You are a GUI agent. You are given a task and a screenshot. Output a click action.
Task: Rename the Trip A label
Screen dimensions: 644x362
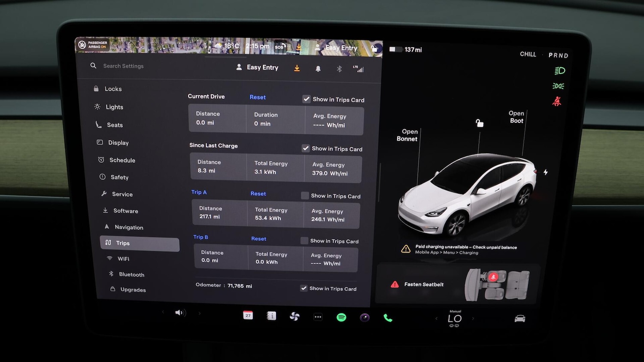199,192
